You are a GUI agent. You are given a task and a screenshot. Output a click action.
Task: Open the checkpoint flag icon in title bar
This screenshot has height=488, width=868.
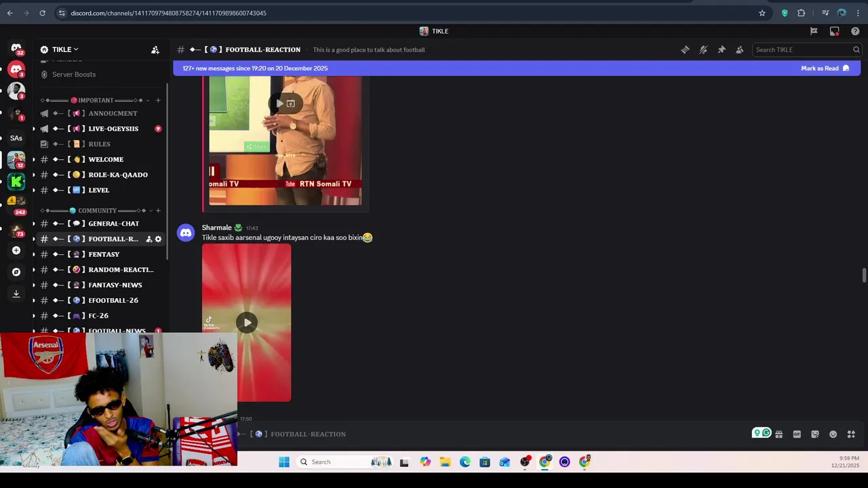point(814,31)
